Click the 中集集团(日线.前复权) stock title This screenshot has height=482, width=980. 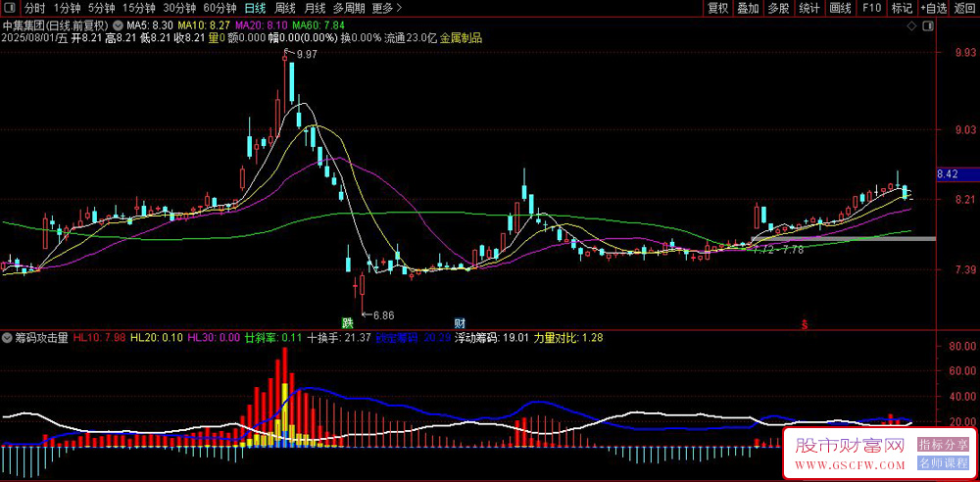pyautogui.click(x=56, y=26)
